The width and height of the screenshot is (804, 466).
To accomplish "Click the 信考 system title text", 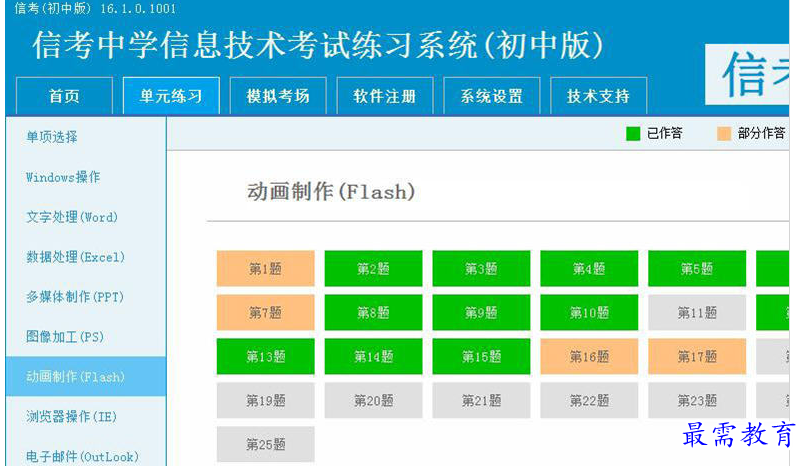I will (318, 45).
